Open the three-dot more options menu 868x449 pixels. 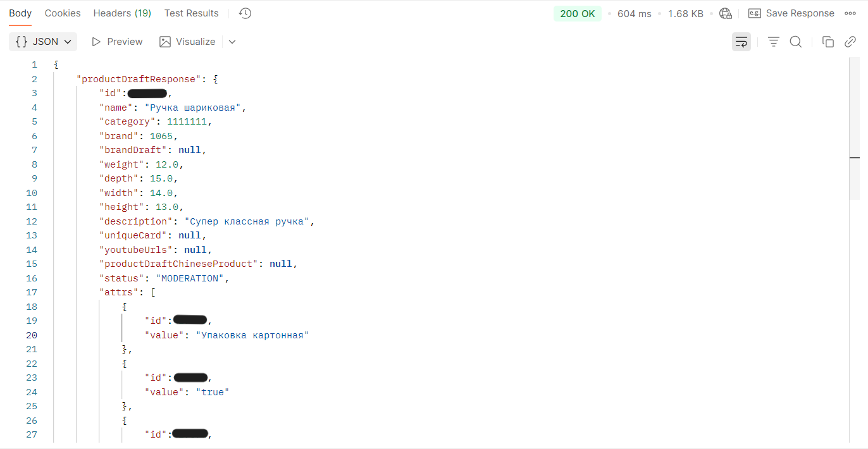pos(850,13)
